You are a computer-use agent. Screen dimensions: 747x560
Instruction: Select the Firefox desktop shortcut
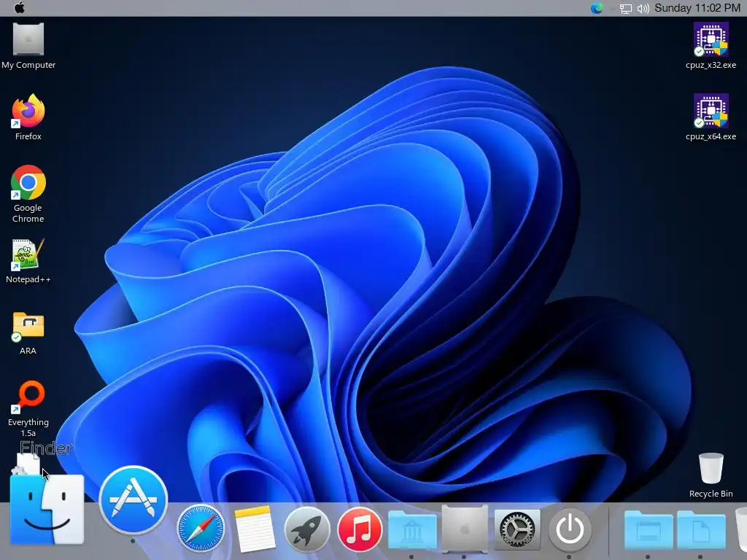28,117
